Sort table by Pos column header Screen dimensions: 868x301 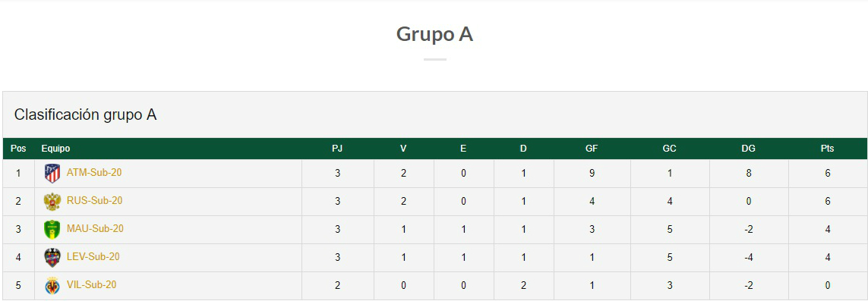coord(18,149)
